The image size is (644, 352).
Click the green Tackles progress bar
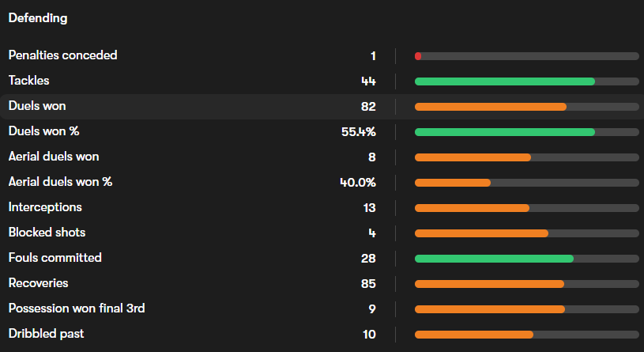coord(504,81)
